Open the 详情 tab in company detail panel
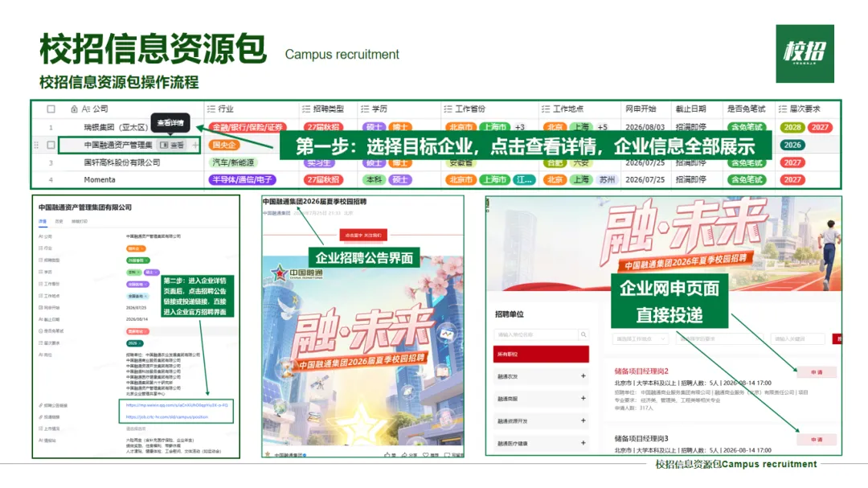Viewport: 868px width, 488px height. 42,222
